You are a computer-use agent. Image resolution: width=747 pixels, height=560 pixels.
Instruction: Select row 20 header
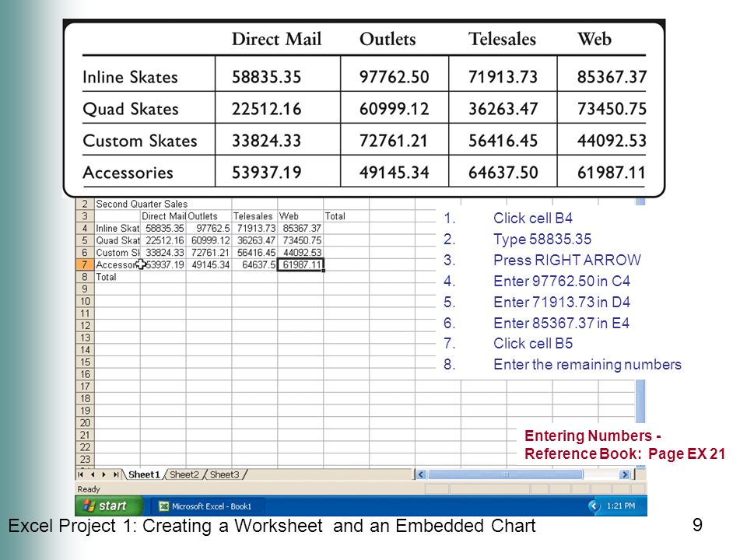[85, 423]
